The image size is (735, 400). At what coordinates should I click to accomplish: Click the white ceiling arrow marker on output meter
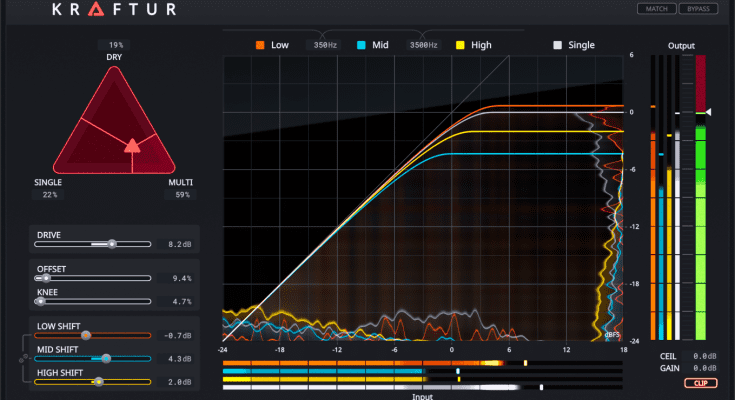click(x=708, y=112)
